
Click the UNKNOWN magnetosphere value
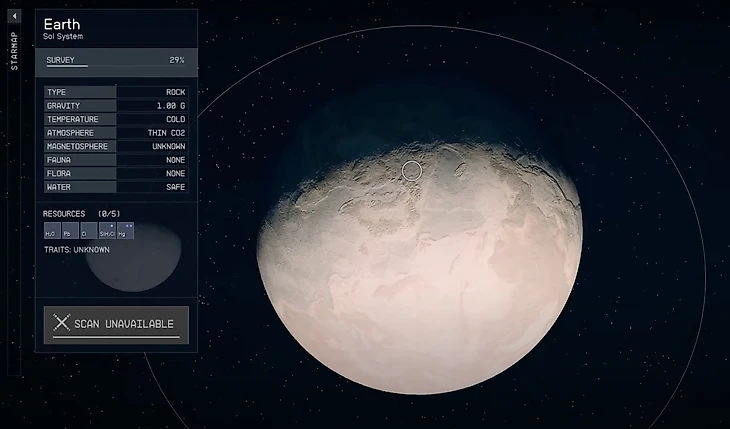point(169,146)
